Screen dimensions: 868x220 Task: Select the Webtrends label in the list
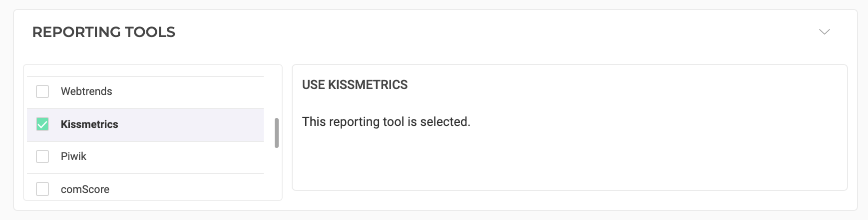tap(86, 91)
